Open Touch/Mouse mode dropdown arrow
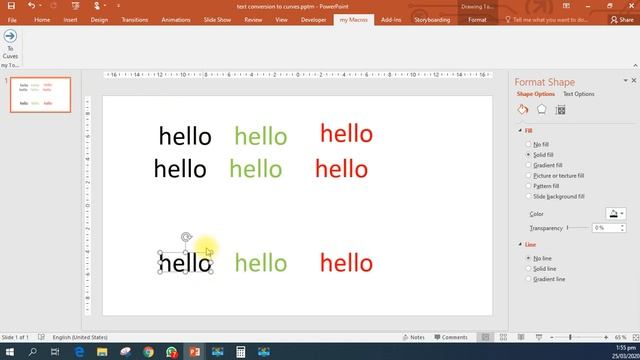 point(105,6)
